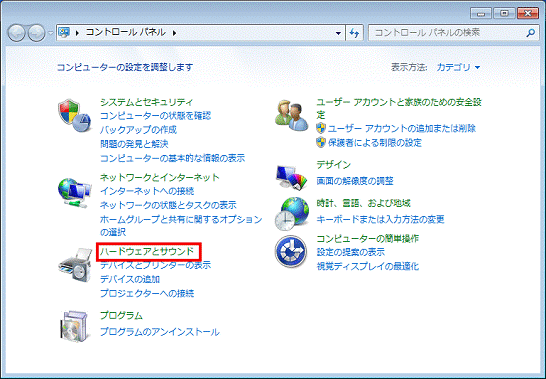
Task: Click コントロール パネル breadcrumb item
Action: coord(125,32)
